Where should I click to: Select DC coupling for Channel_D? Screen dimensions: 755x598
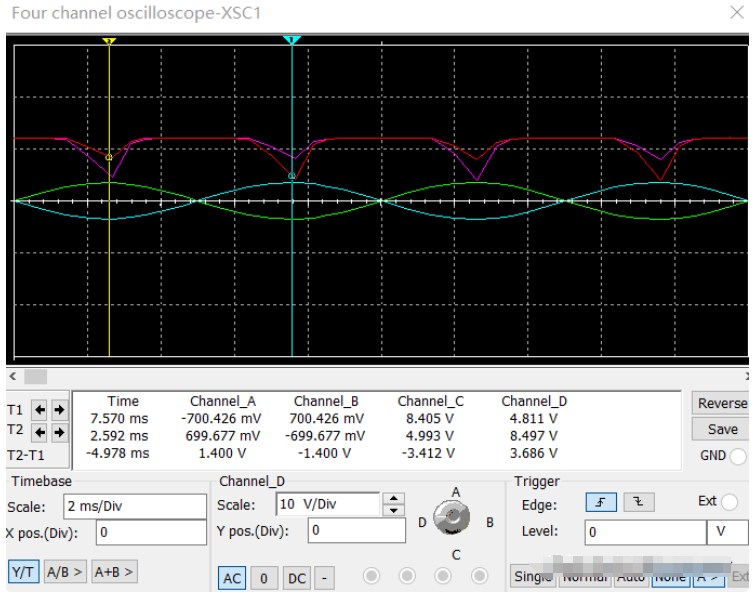tap(297, 577)
